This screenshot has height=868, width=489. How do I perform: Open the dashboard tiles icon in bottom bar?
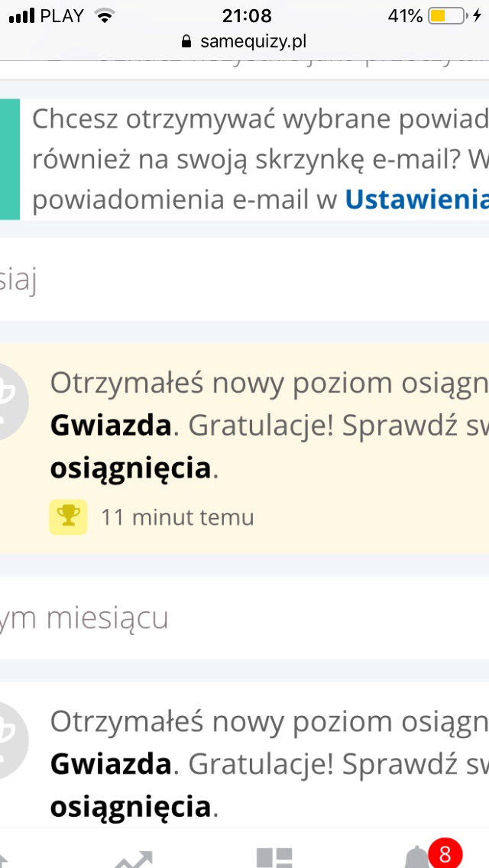click(x=274, y=857)
